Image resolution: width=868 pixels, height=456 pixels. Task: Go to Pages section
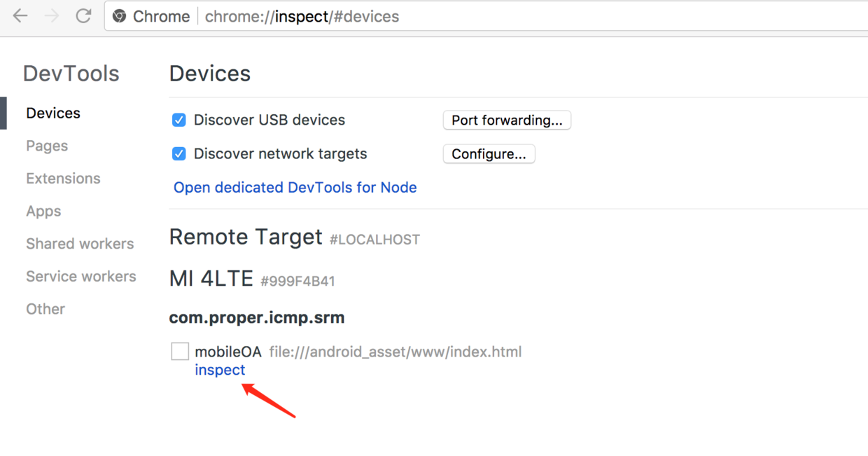[47, 146]
